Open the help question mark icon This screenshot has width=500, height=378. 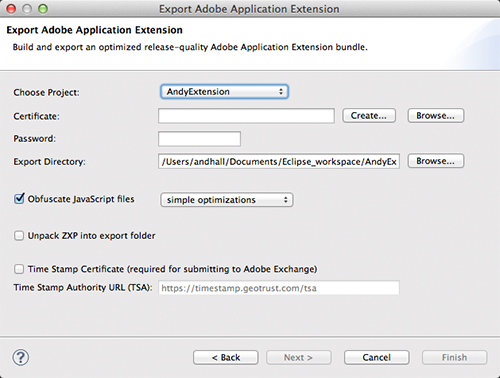pyautogui.click(x=21, y=357)
